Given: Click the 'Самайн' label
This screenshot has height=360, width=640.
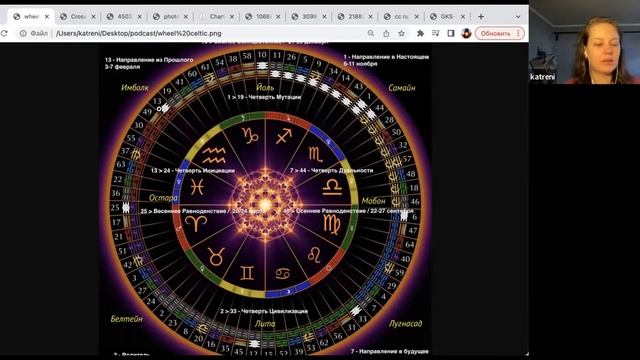Looking at the screenshot, I should point(402,87).
